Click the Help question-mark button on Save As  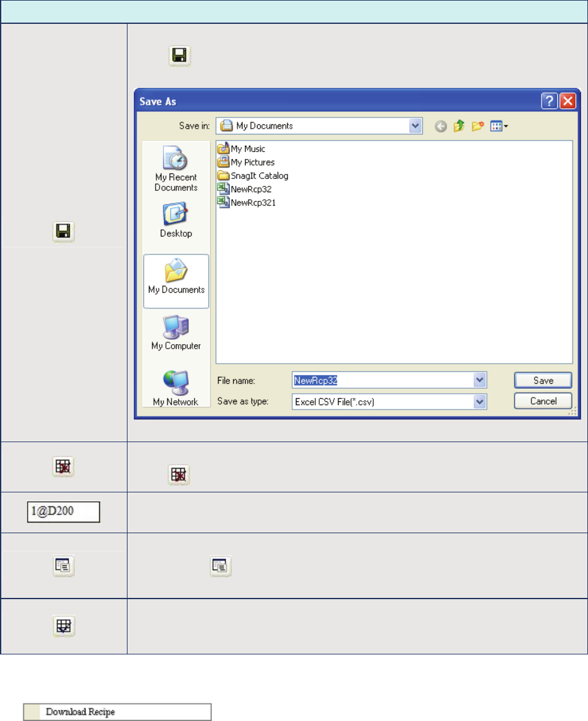549,100
